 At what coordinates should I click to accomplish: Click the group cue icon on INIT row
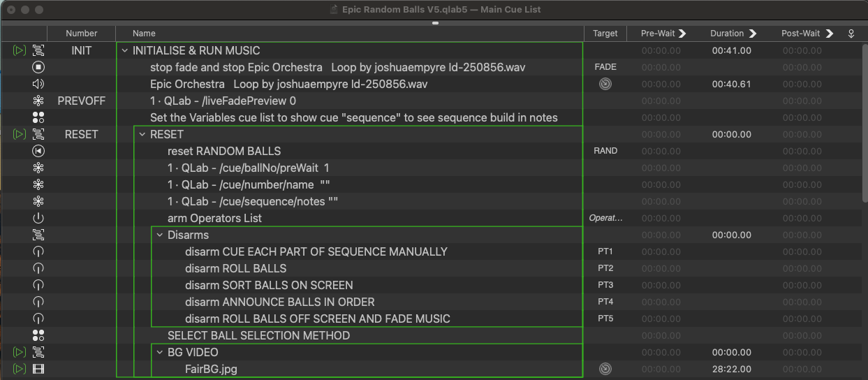(38, 50)
